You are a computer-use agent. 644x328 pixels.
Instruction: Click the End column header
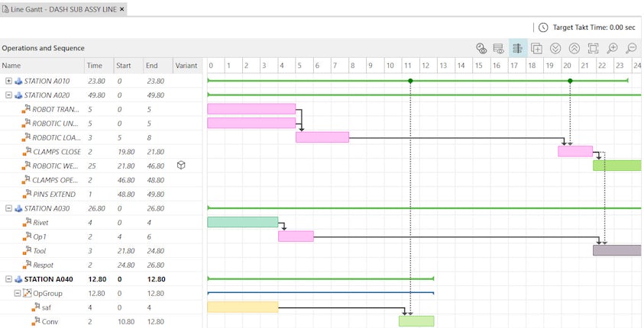pos(157,66)
